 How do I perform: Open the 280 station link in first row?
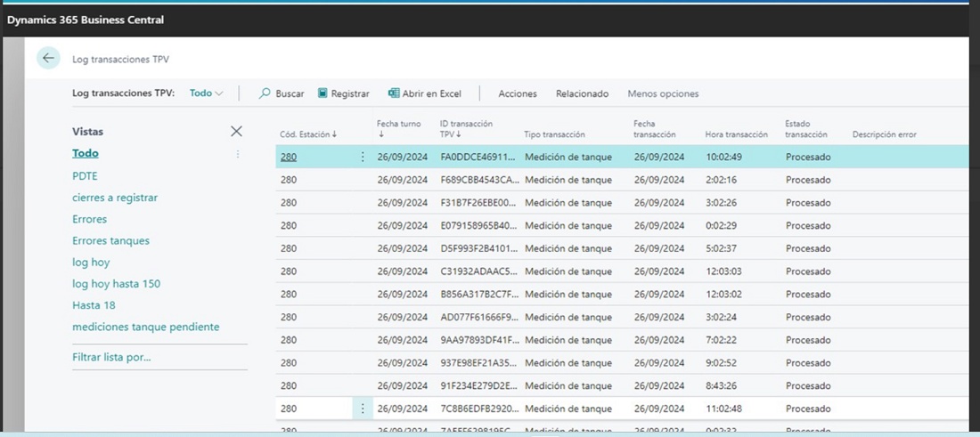click(289, 157)
